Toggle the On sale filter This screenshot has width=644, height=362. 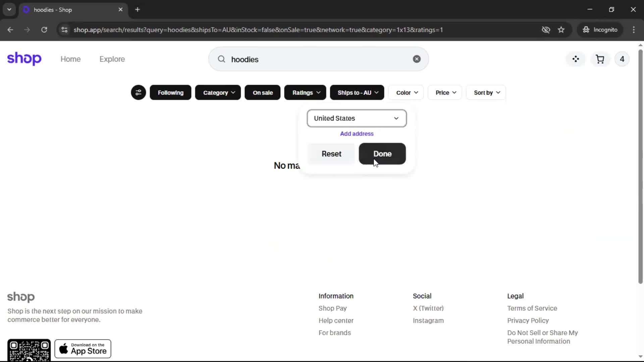263,93
